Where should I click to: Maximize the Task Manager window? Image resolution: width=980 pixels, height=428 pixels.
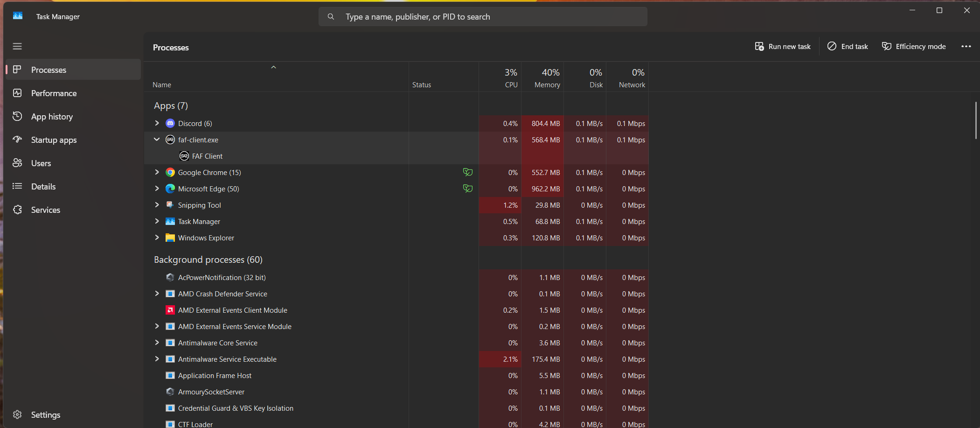939,10
